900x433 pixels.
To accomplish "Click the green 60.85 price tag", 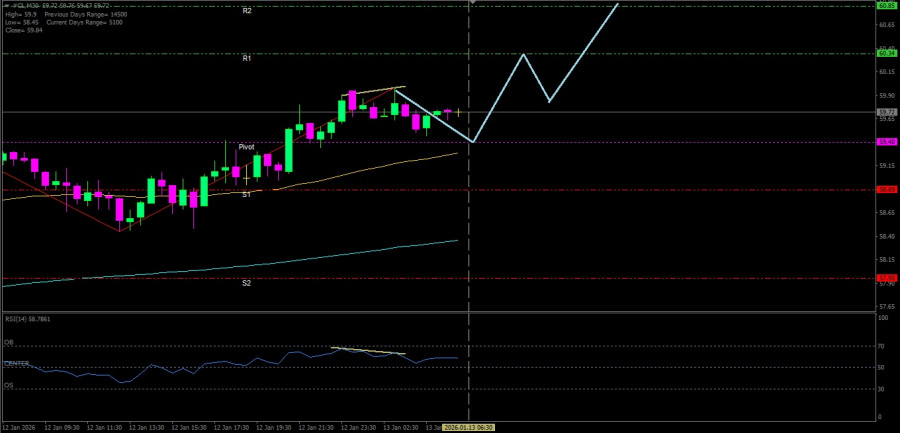I will pos(885,5).
